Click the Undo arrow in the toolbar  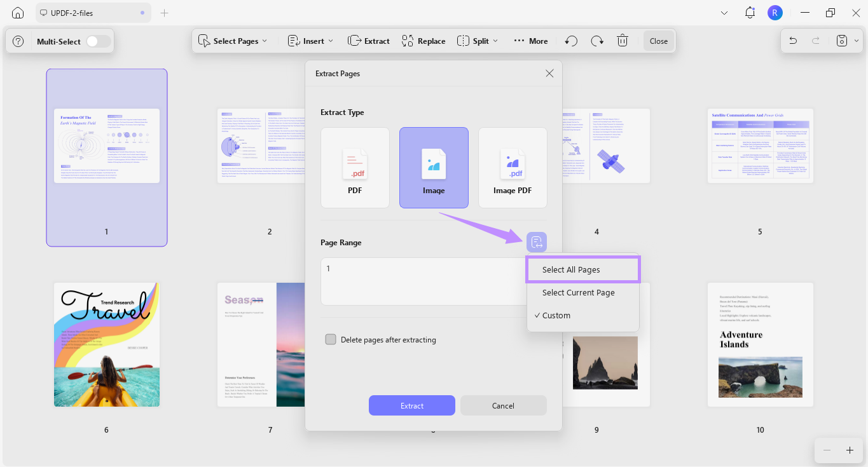coord(570,40)
